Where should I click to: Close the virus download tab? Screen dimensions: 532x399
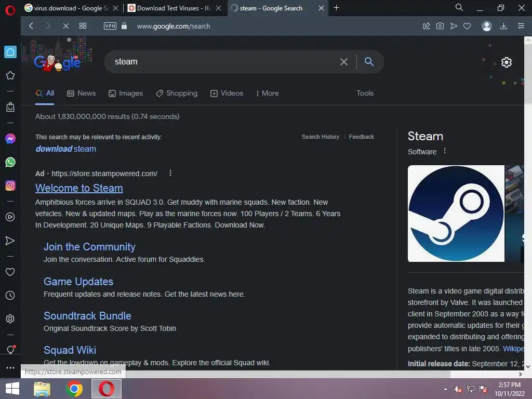tap(115, 8)
